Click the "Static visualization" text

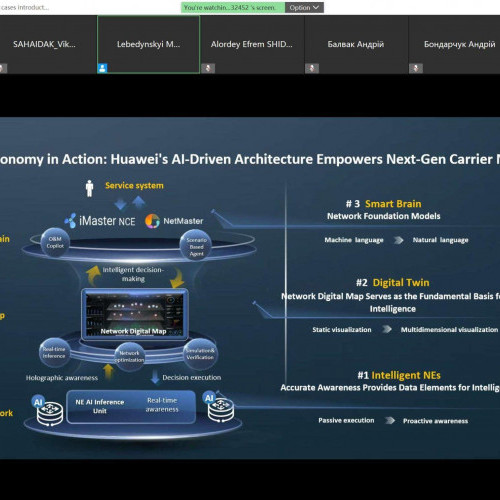point(342,330)
